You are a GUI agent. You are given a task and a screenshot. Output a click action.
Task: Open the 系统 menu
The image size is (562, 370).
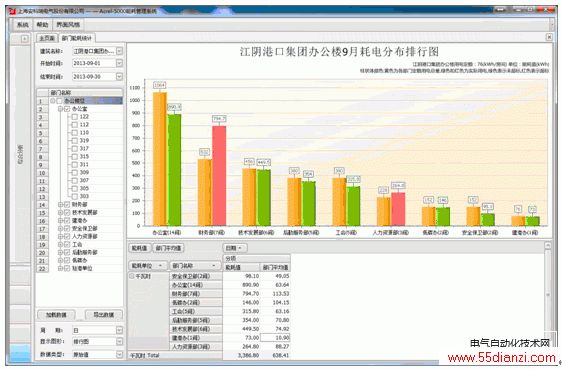[x=23, y=24]
